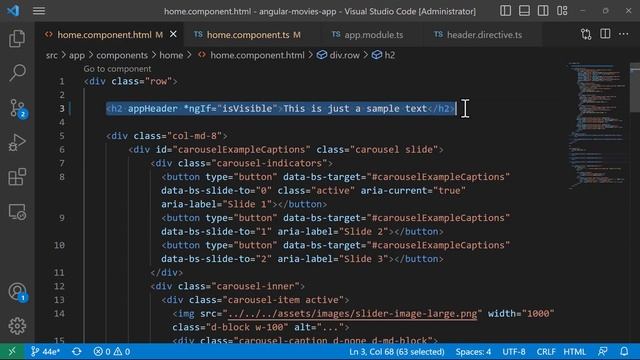Click the minimap code overview
This screenshot has height=360, width=640.
[597, 127]
